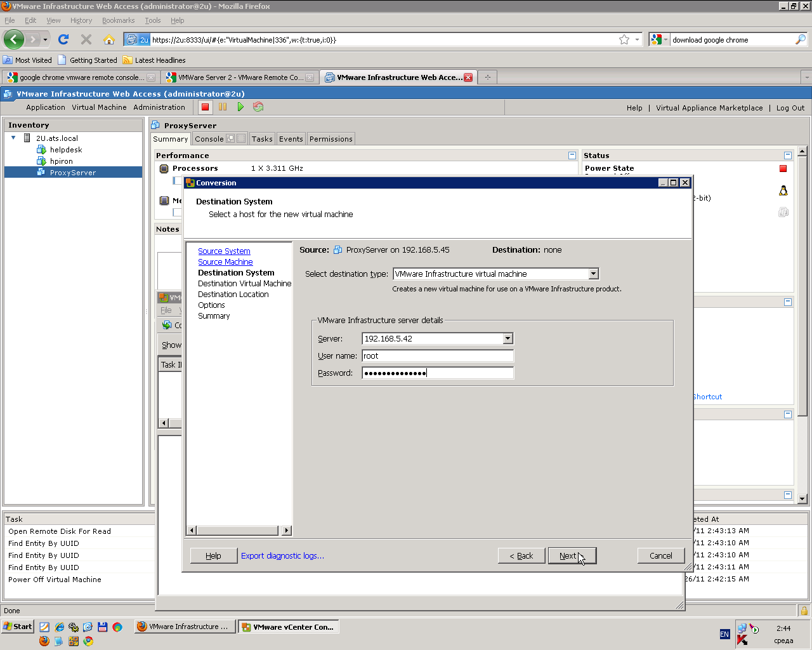Click the User name input field
The image size is (812, 650).
[x=438, y=356]
